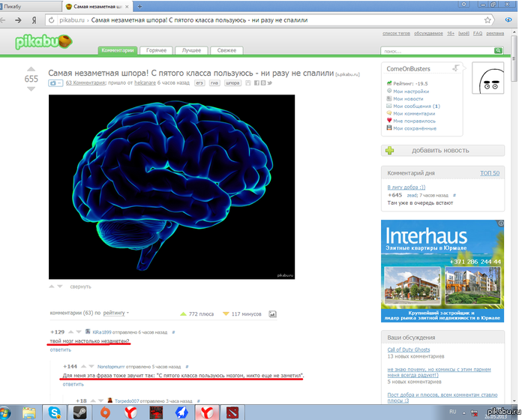Image resolution: width=525 pixels, height=420 pixels.
Task: Collapse the post image via 'свернуть'
Action: [80, 286]
